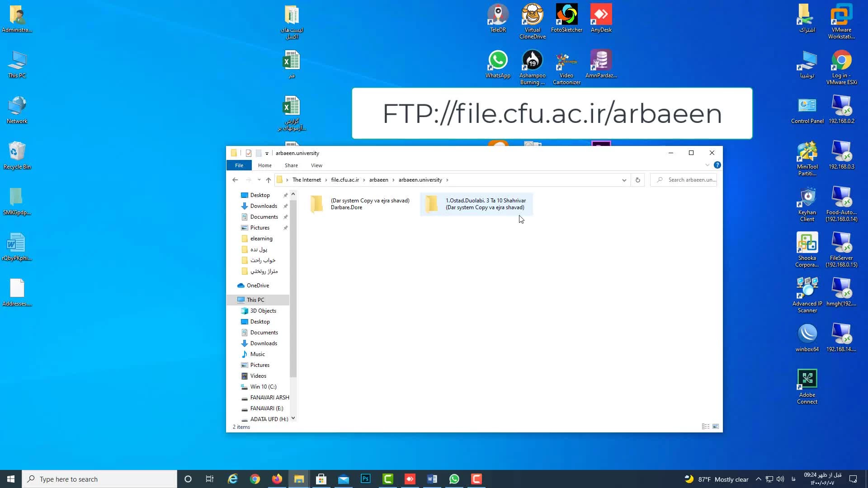Expand the address bar history dropdown
Viewport: 868px width, 488px height.
point(624,180)
